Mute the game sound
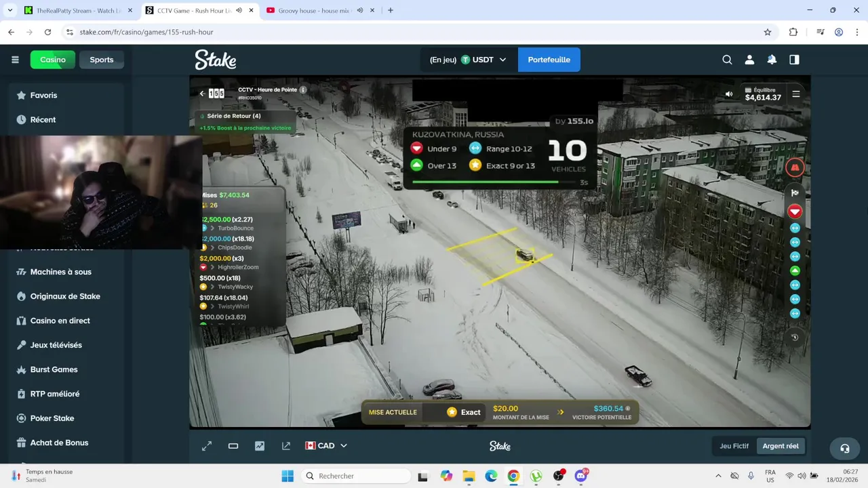 729,94
